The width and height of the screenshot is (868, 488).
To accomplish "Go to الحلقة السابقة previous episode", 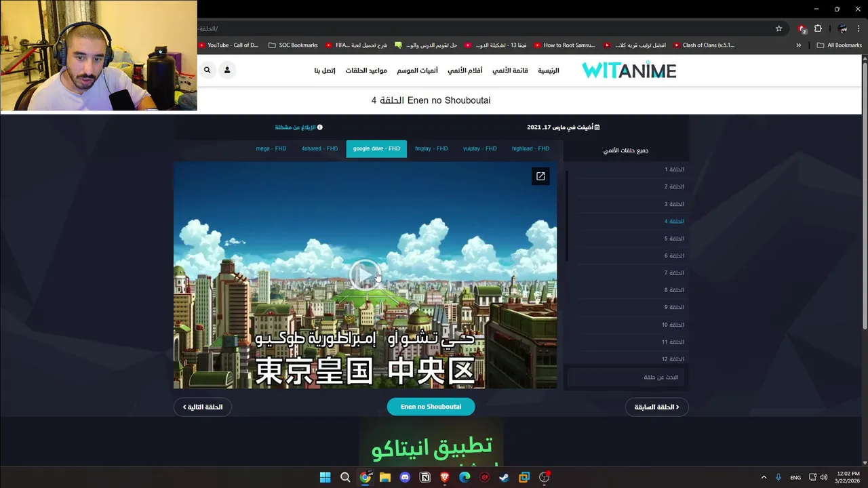I will coord(656,407).
